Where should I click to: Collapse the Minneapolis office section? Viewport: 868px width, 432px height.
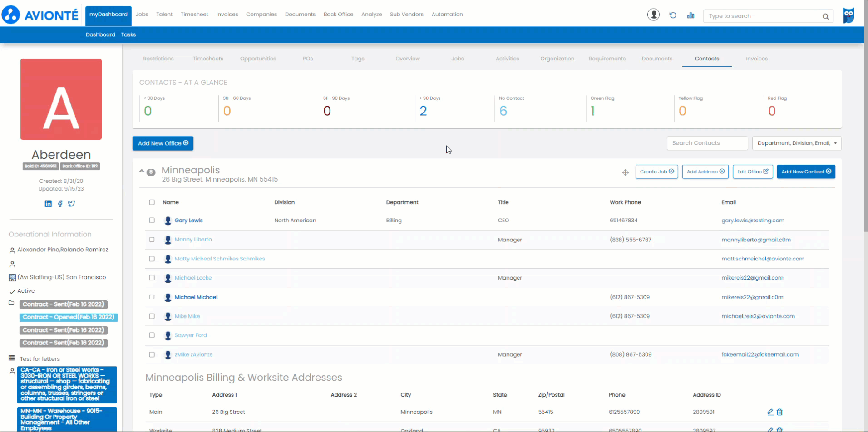(142, 172)
